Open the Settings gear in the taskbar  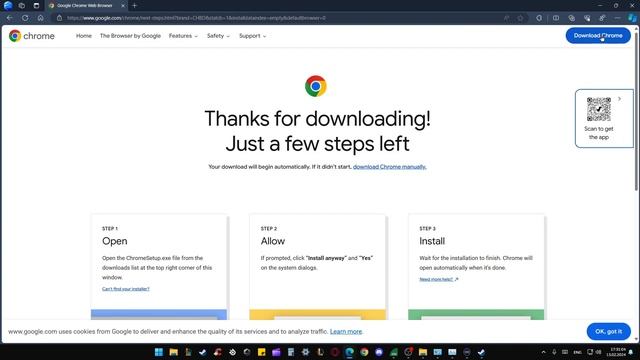(305, 352)
